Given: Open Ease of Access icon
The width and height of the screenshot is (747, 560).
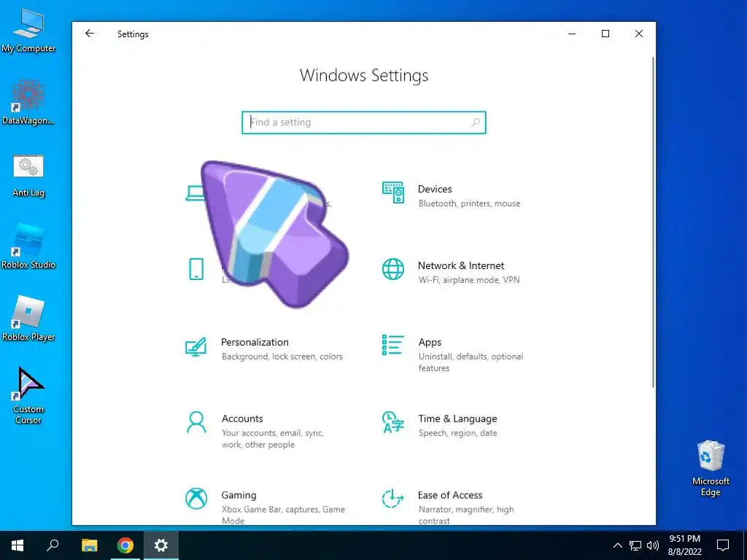Looking at the screenshot, I should coord(393,499).
